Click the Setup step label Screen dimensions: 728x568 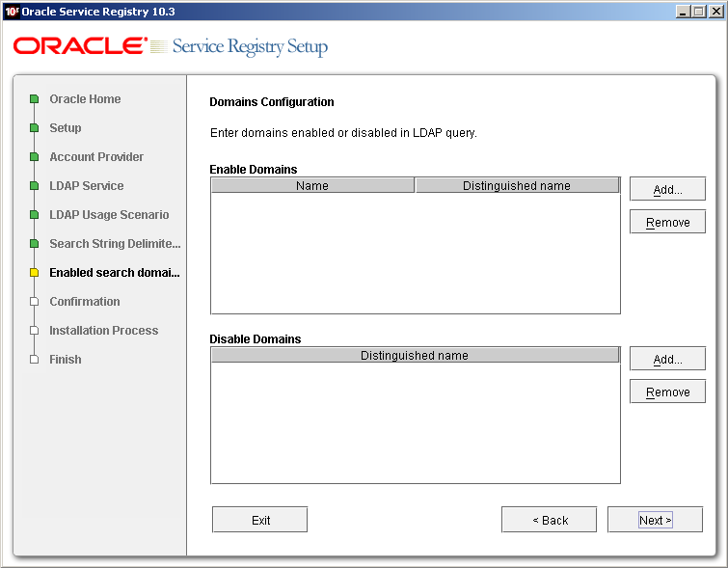tap(66, 127)
